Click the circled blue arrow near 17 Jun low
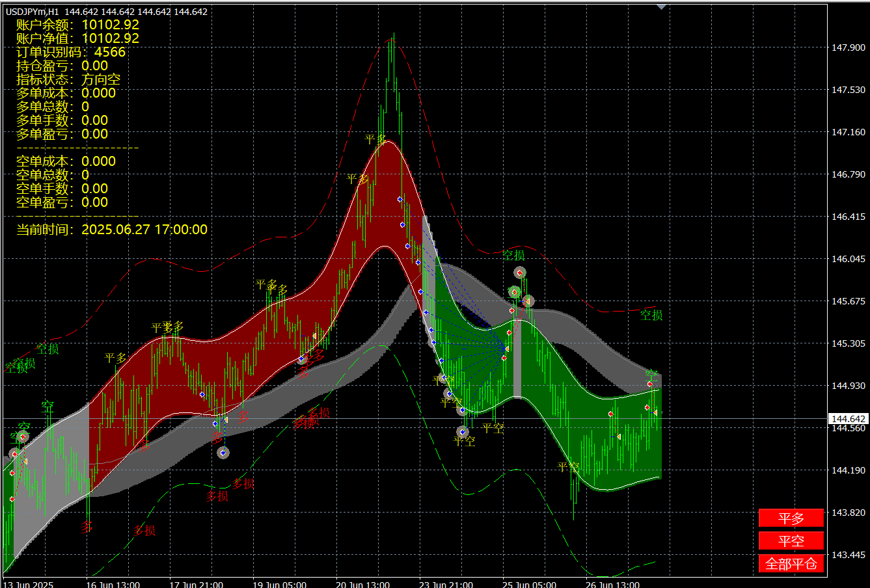This screenshot has width=870, height=588. coord(223,453)
